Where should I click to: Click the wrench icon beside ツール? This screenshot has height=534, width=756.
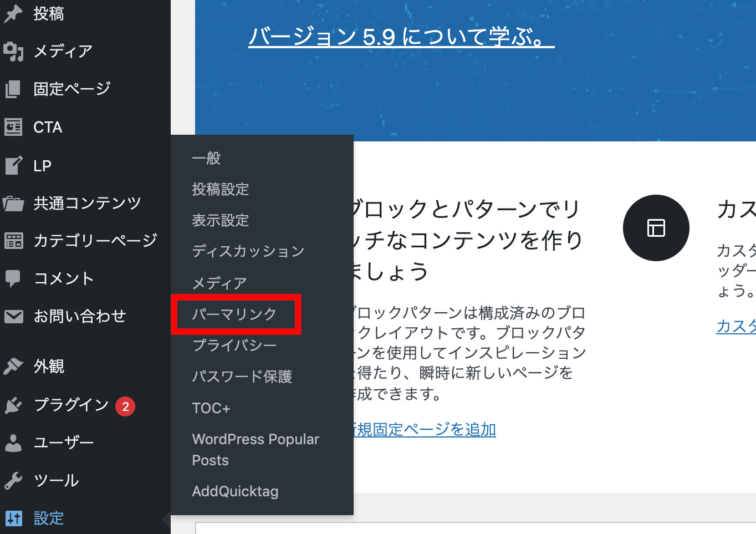coord(13,481)
